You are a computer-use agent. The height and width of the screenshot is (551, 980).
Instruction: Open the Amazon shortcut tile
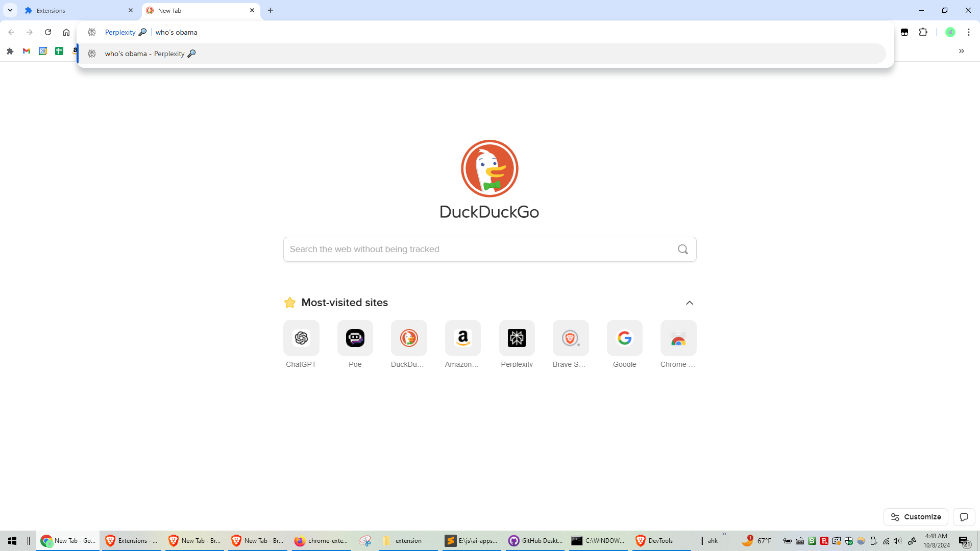click(x=462, y=338)
